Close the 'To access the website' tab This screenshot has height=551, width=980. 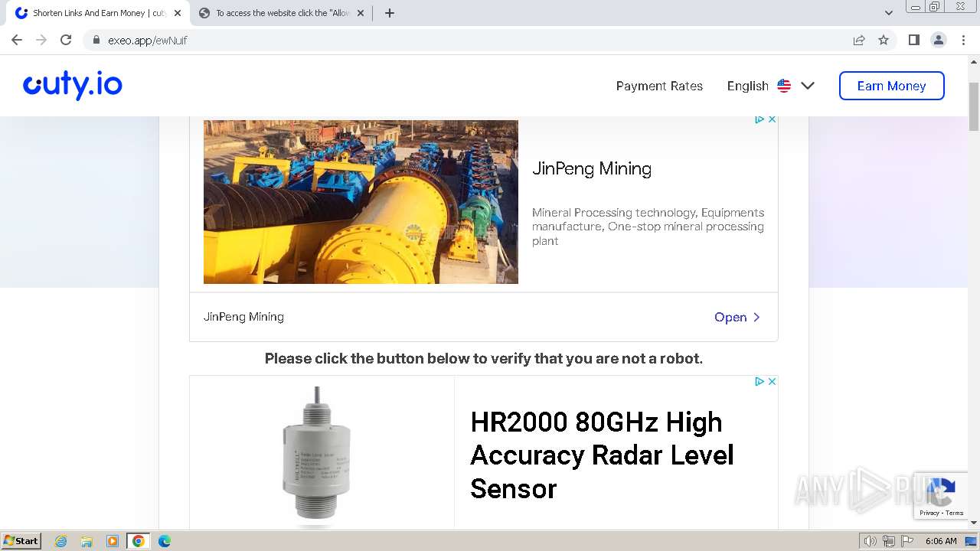tap(360, 13)
